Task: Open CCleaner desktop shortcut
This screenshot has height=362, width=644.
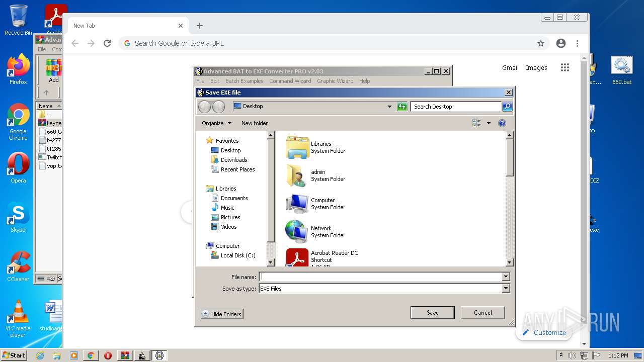Action: pos(18,267)
